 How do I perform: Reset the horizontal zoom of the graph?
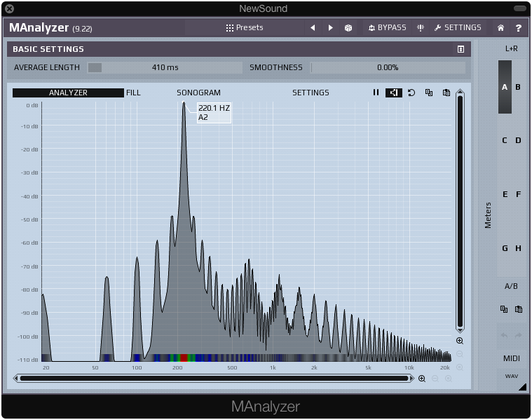(448, 379)
